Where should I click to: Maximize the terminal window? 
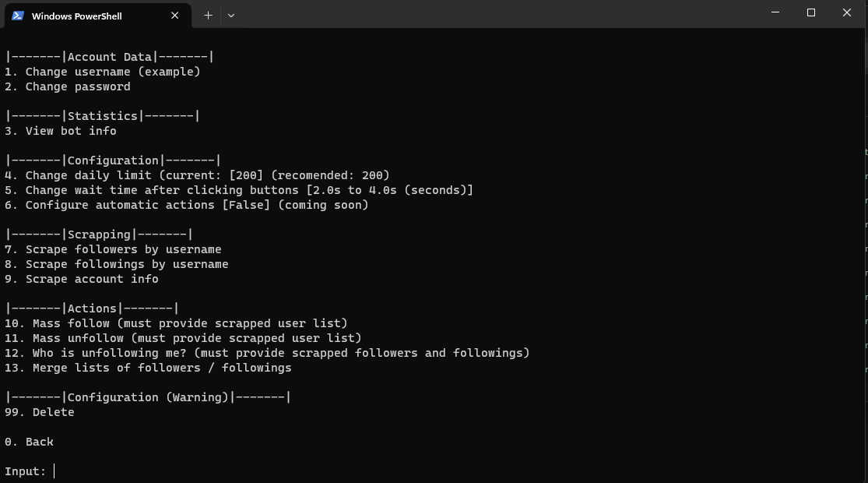pos(811,12)
